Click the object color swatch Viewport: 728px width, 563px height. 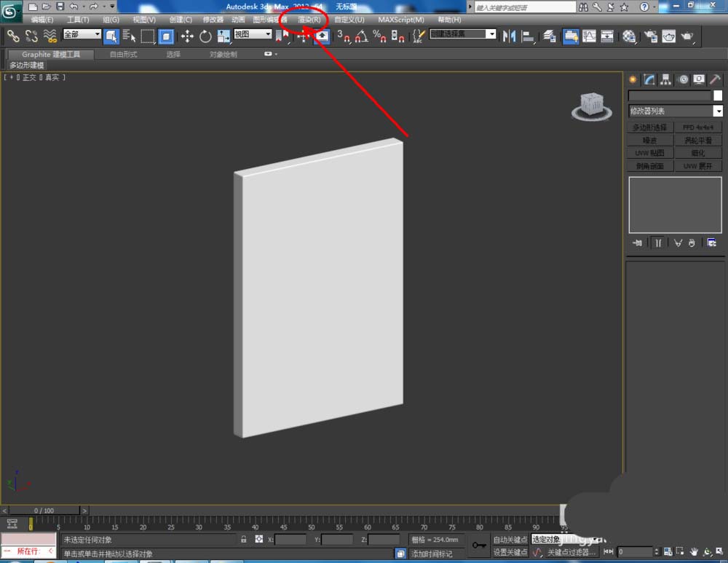point(718,95)
